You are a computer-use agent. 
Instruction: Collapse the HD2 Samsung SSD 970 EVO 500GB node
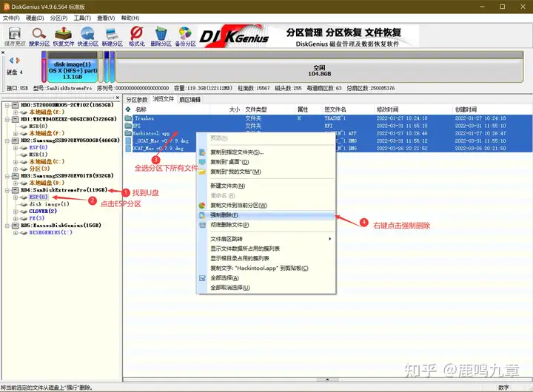tap(7, 141)
